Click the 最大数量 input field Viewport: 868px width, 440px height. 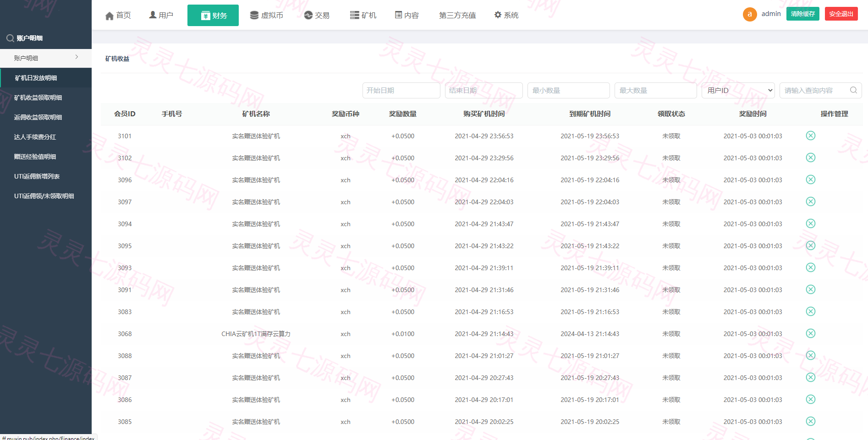[x=656, y=90]
